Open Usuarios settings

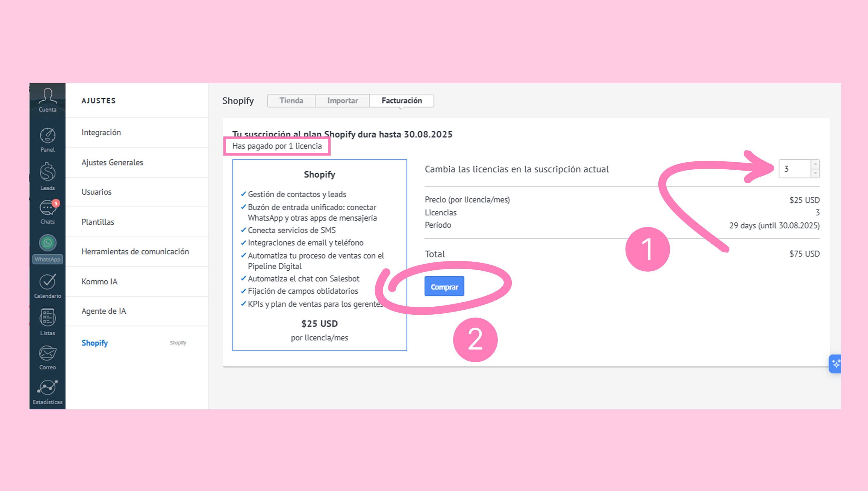[137, 192]
